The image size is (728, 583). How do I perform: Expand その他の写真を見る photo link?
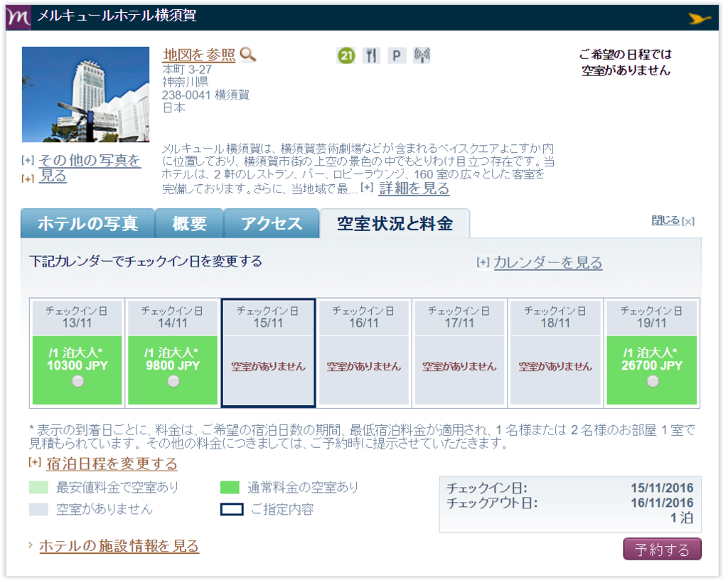[90, 168]
